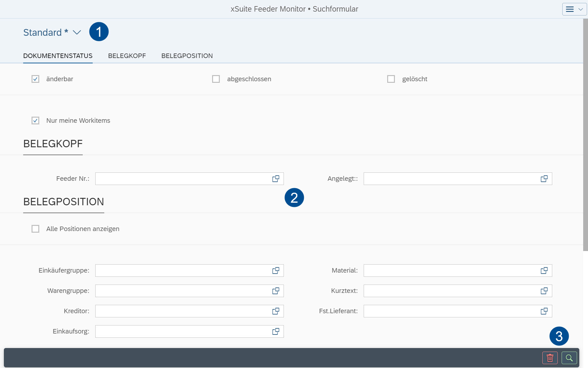588x368 pixels.
Task: Open value help for the Kreditor field
Action: click(275, 311)
